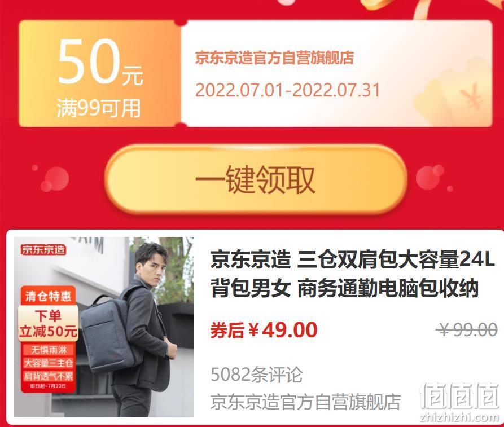Click the 肩背透气不累 feature label
This screenshot has width=504, height=427.
[x=48, y=376]
